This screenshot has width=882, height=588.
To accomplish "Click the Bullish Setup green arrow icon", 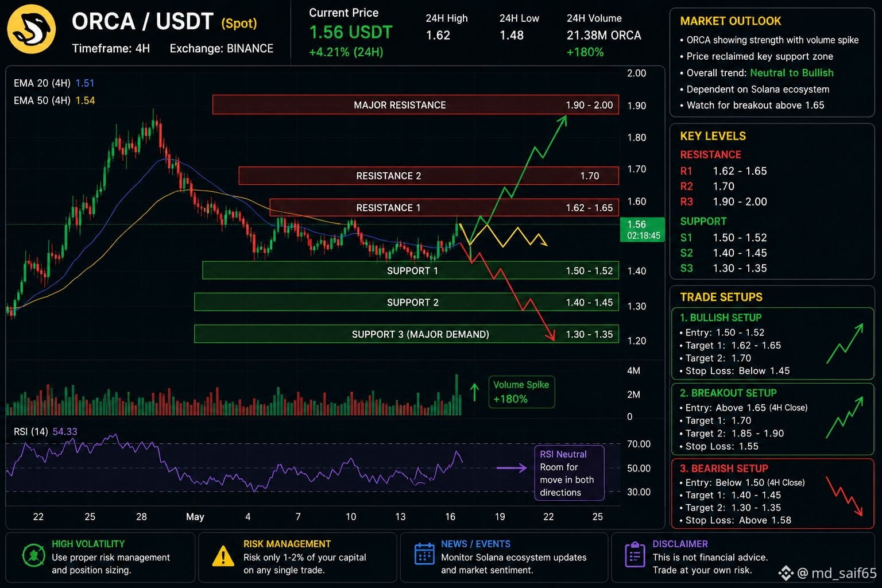I will 845,343.
